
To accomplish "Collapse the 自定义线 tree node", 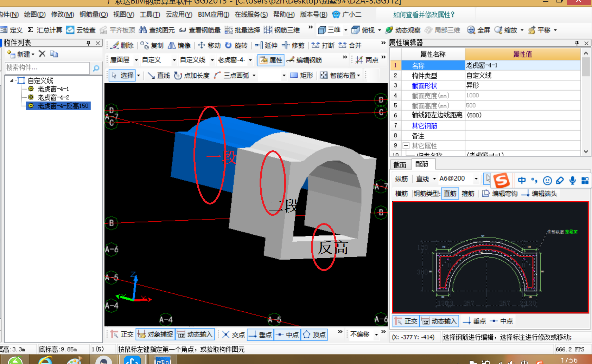I will [x=12, y=80].
